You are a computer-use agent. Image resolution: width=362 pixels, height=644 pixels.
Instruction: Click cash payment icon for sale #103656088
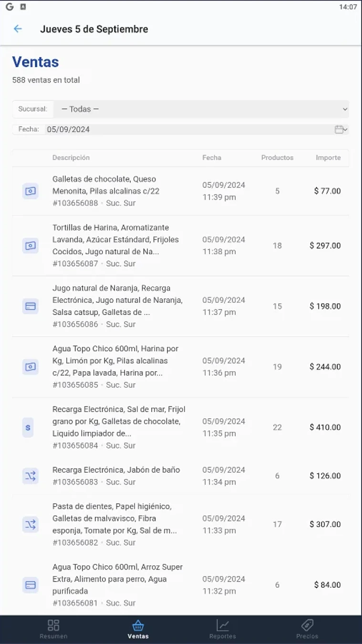pos(31,191)
